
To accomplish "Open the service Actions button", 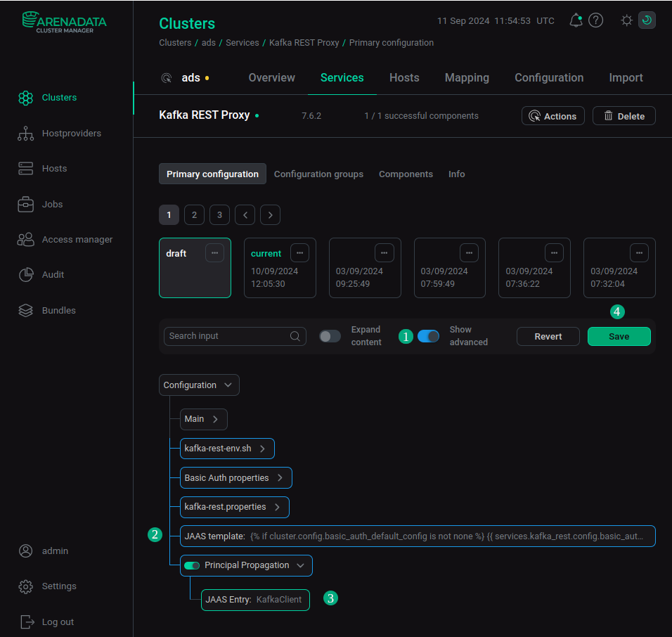I will 553,116.
